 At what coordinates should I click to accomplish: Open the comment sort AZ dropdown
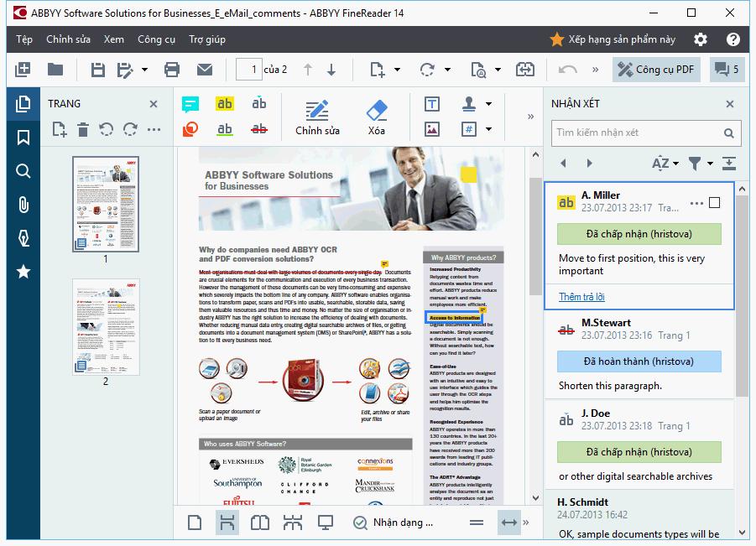tap(665, 164)
